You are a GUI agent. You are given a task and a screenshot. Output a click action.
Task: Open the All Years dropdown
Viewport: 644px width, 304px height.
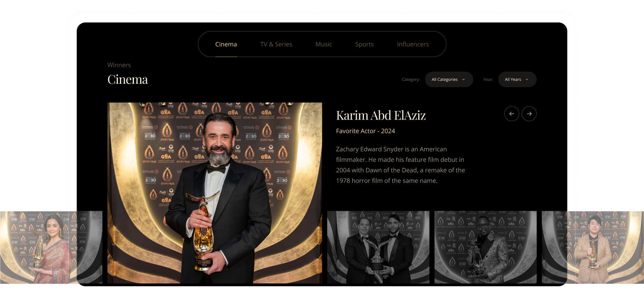coord(517,79)
